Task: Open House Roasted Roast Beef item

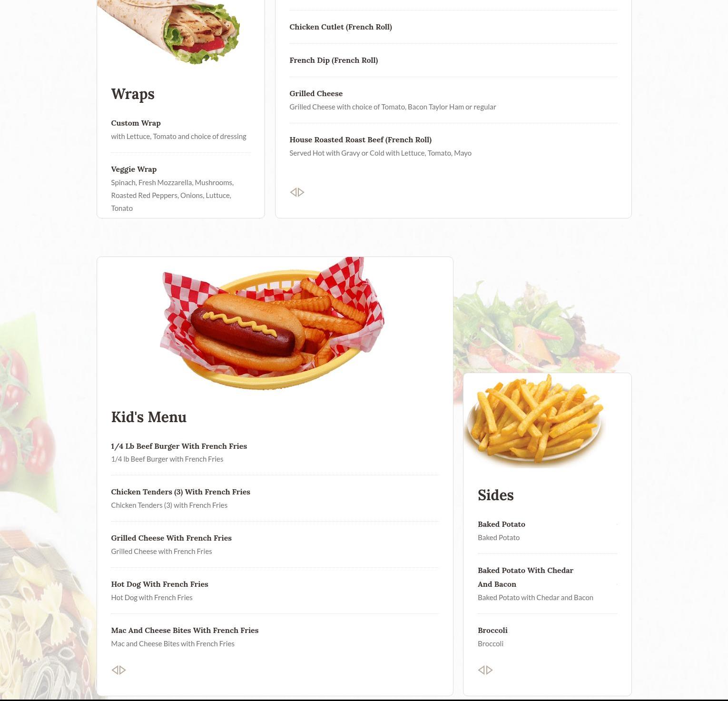Action: point(453,146)
